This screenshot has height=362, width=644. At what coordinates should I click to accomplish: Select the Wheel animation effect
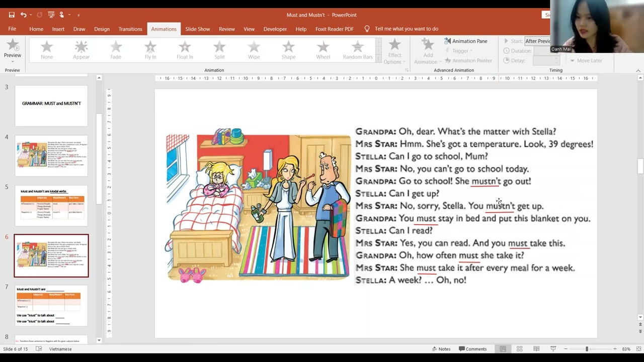pyautogui.click(x=323, y=51)
